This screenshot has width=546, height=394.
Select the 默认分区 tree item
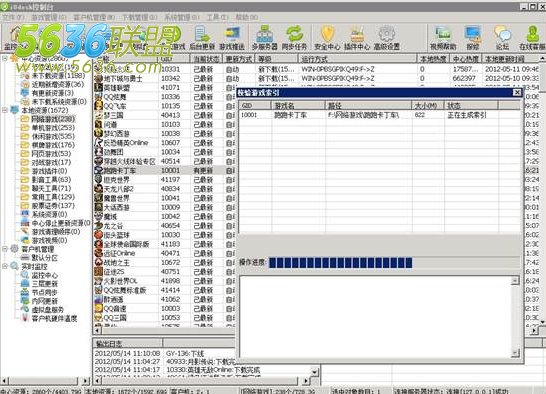45,258
